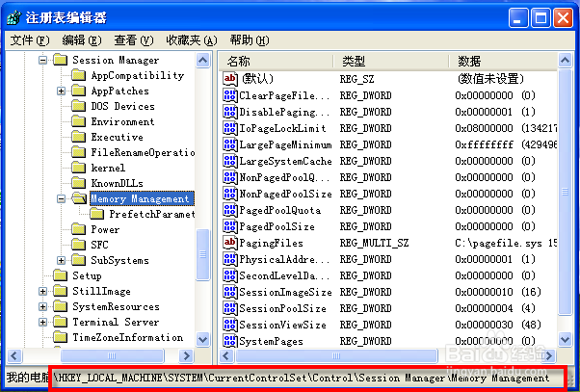The image size is (580, 392).
Task: Click tree pane scroll right arrow
Action: coord(186,355)
